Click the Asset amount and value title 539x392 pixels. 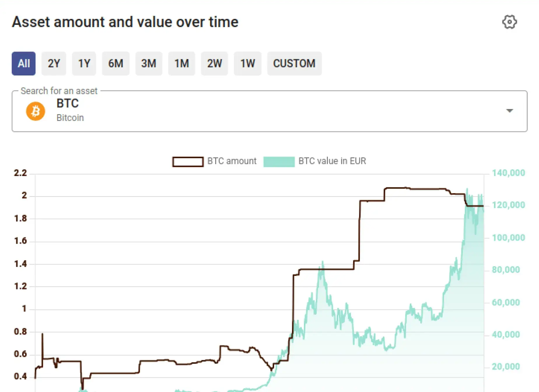point(125,22)
